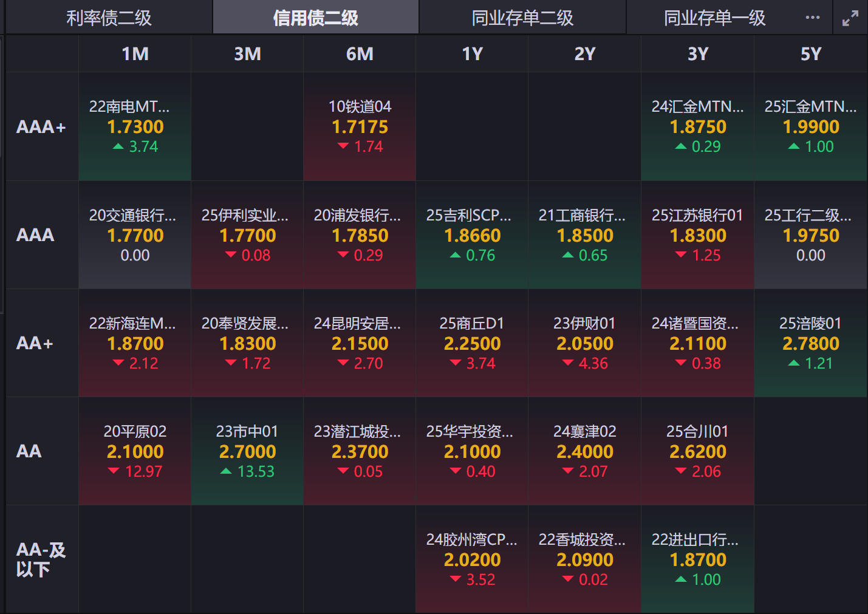
Task: Click the 6M column header
Action: 360,54
